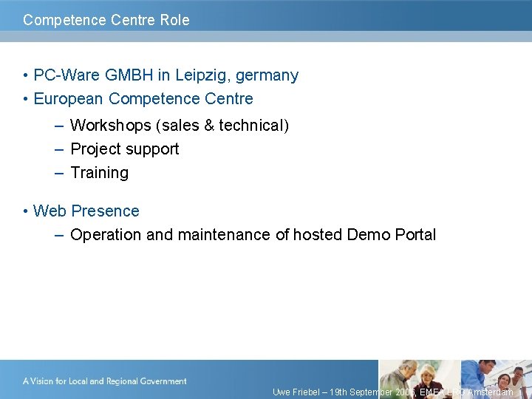This screenshot has width=532, height=399.
Task: Click the footer photo of the man in blue shirt
Action: click(497, 379)
